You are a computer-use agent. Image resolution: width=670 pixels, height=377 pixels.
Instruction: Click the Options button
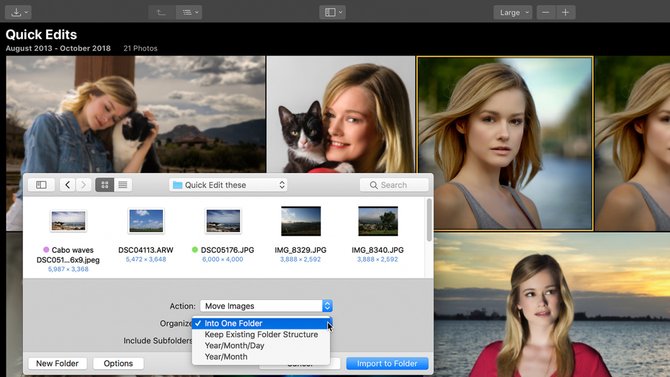pos(118,363)
